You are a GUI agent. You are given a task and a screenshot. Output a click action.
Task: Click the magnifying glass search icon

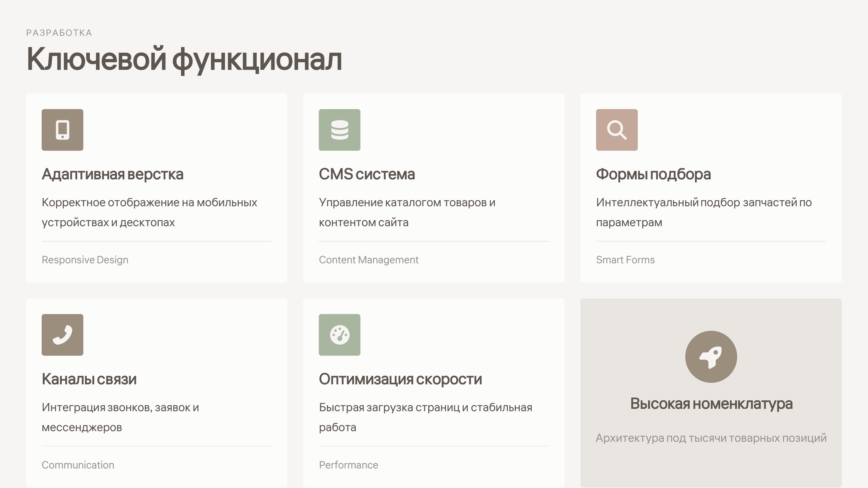coord(617,130)
